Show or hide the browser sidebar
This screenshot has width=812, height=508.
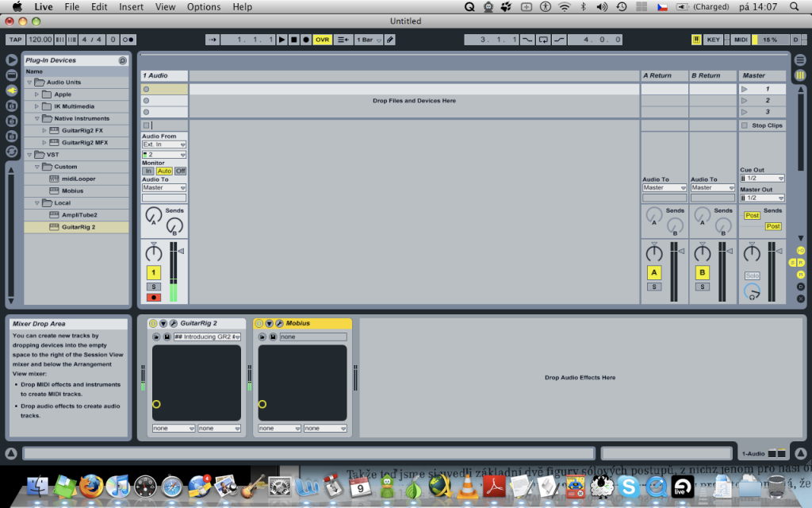tap(11, 60)
